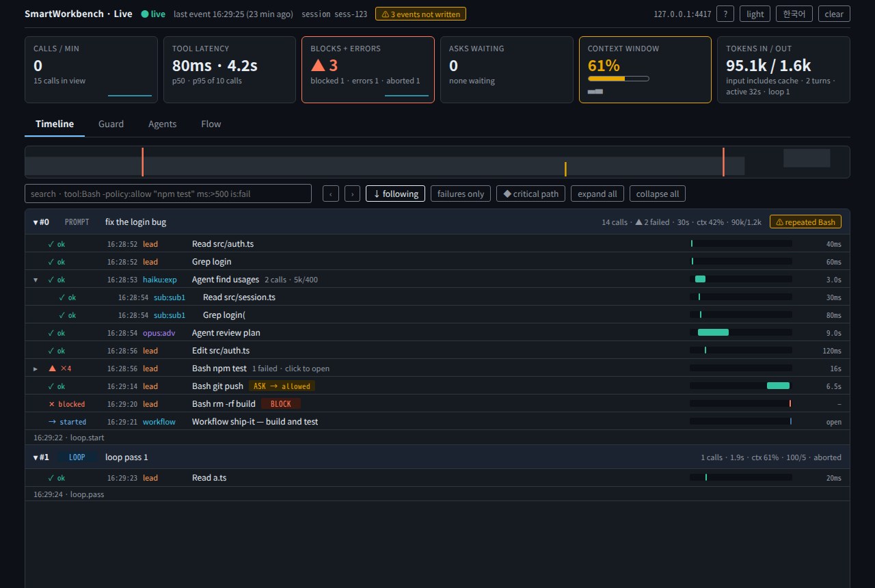Click the '3 events not written' warning badge
Image resolution: width=875 pixels, height=588 pixels.
click(x=421, y=14)
